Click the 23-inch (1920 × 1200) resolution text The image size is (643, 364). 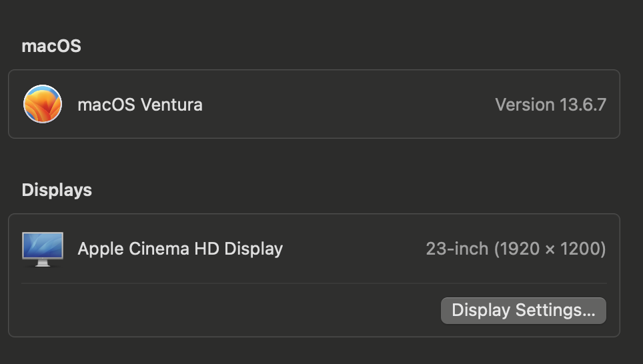[516, 249]
